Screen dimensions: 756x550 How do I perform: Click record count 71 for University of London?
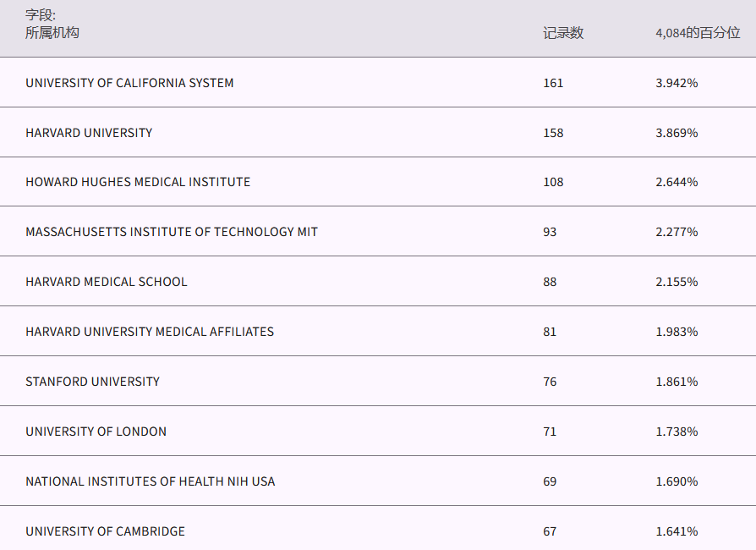tap(550, 432)
